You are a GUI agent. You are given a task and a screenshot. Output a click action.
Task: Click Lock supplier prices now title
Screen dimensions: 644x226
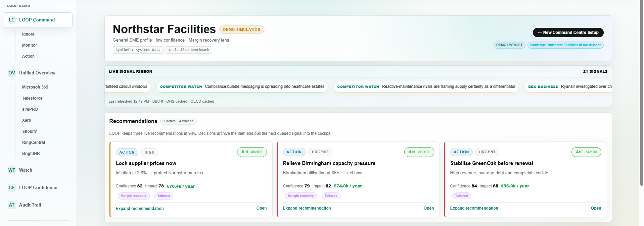click(146, 163)
